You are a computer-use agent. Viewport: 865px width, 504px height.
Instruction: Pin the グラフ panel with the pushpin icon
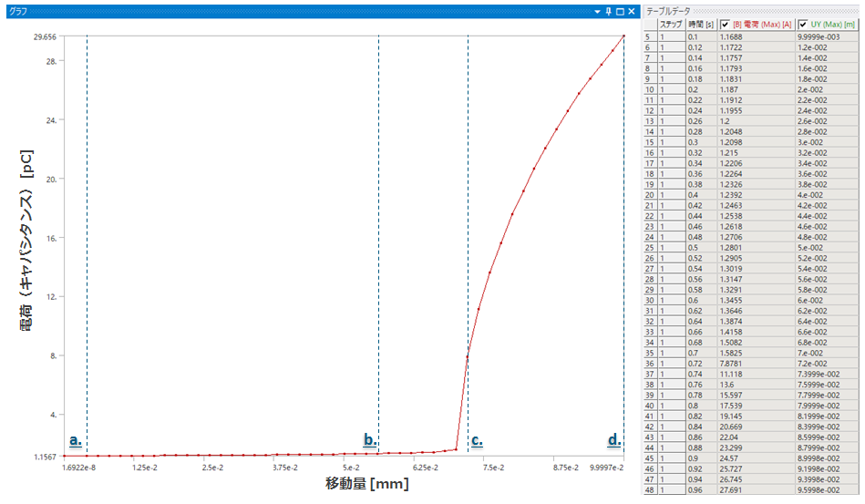609,12
